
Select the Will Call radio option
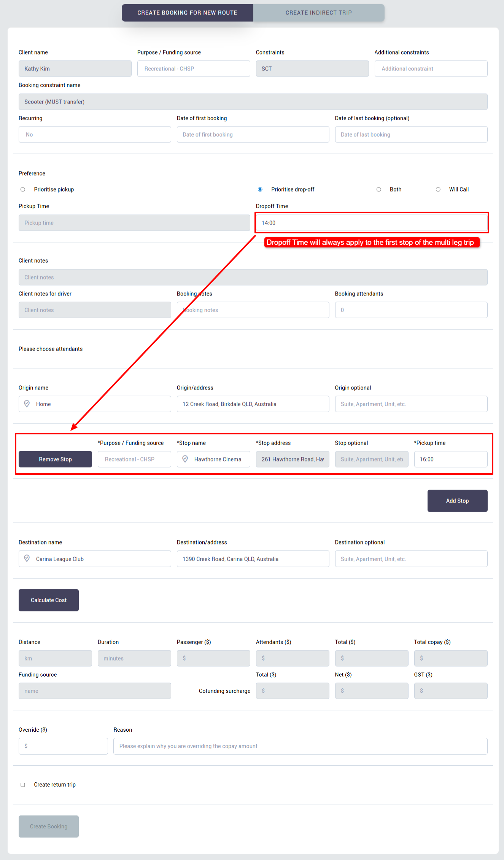438,189
